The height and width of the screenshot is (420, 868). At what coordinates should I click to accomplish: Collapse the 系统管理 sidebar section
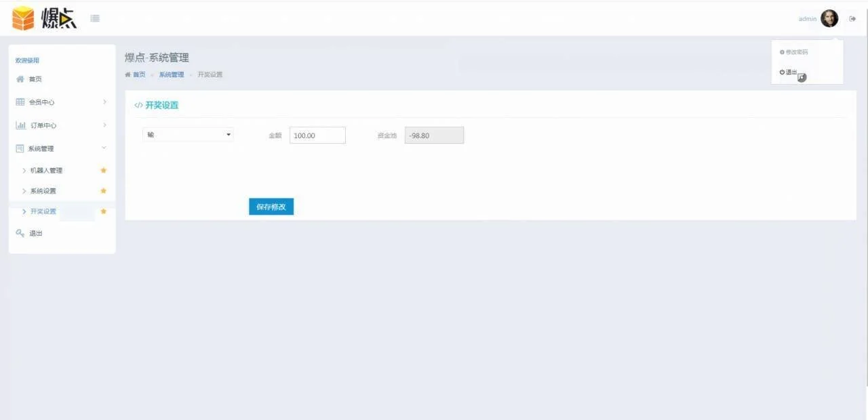[x=61, y=148]
